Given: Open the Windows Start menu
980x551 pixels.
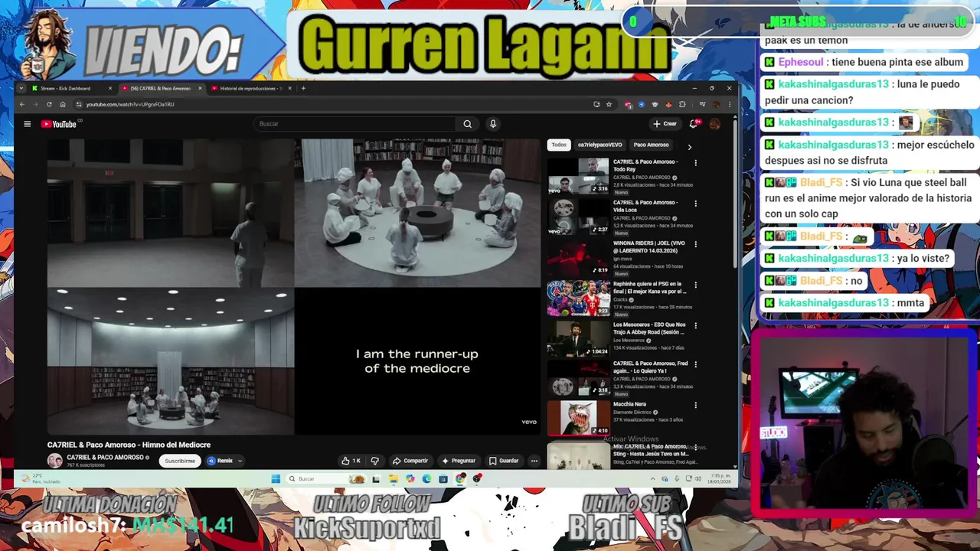Looking at the screenshot, I should 276,479.
